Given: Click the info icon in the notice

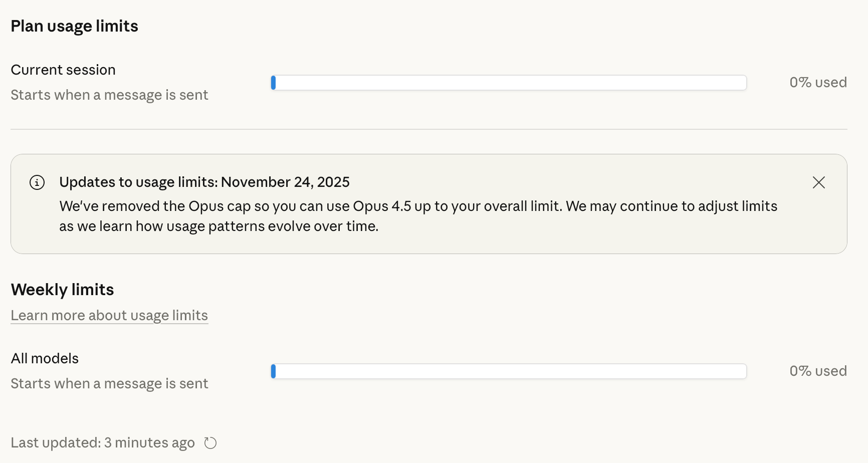Looking at the screenshot, I should (37, 182).
